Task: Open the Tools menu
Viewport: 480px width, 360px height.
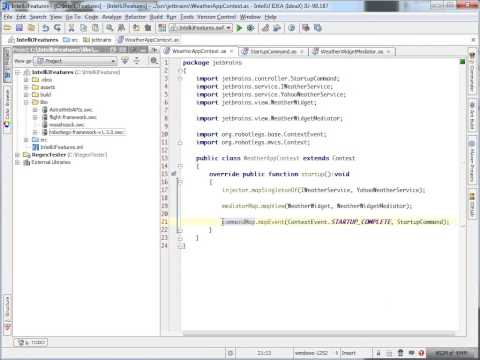Action: (x=187, y=17)
